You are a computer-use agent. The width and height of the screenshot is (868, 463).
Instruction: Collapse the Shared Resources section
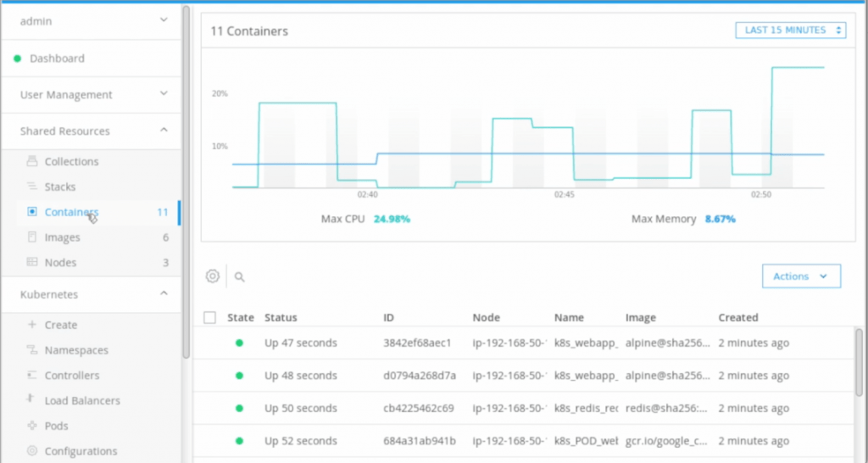(x=164, y=130)
